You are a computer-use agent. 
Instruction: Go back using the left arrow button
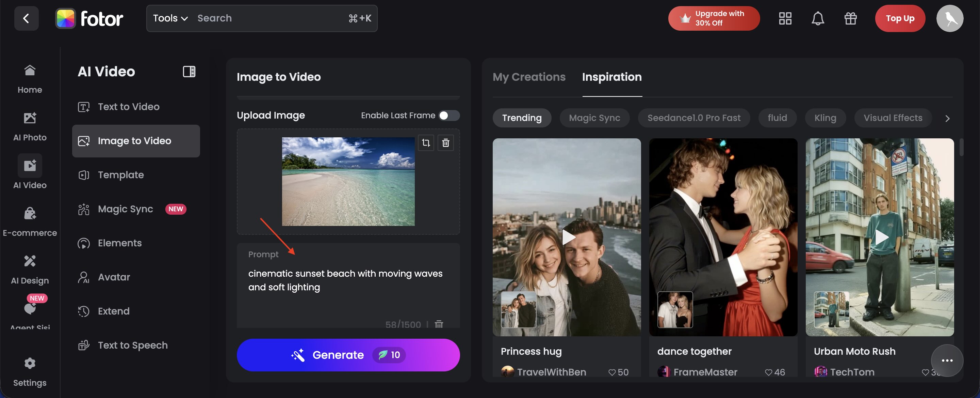[x=26, y=18]
